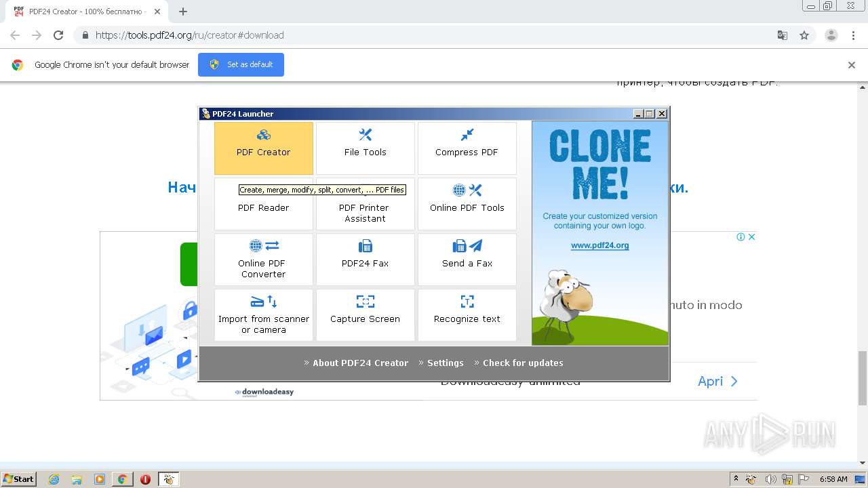
Task: Start the Capture Screen tool
Action: coord(366,315)
